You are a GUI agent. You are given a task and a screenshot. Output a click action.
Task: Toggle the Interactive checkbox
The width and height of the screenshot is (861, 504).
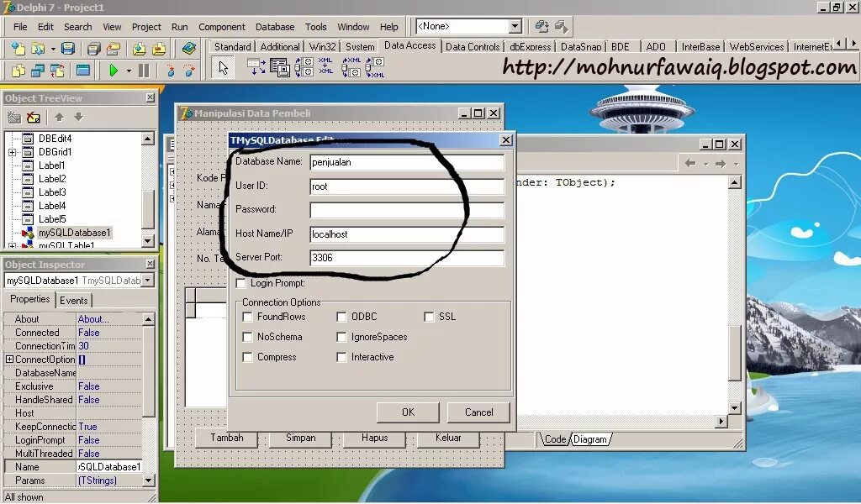pos(341,358)
